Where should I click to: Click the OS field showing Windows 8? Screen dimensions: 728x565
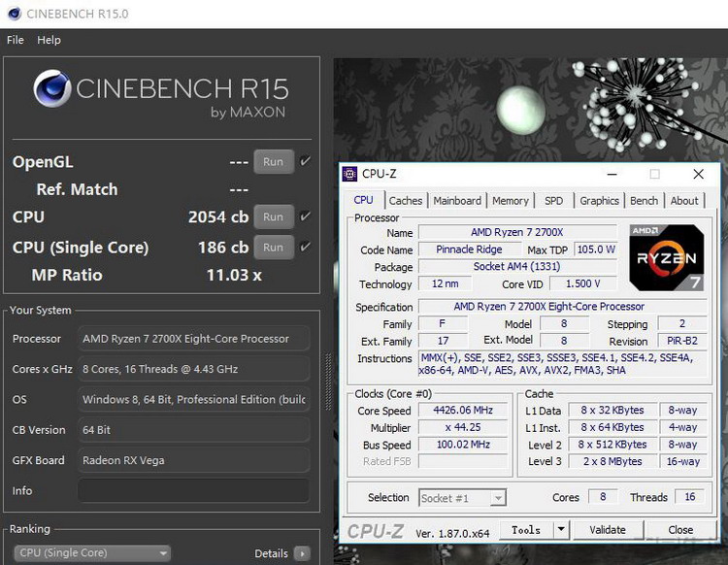pyautogui.click(x=193, y=399)
